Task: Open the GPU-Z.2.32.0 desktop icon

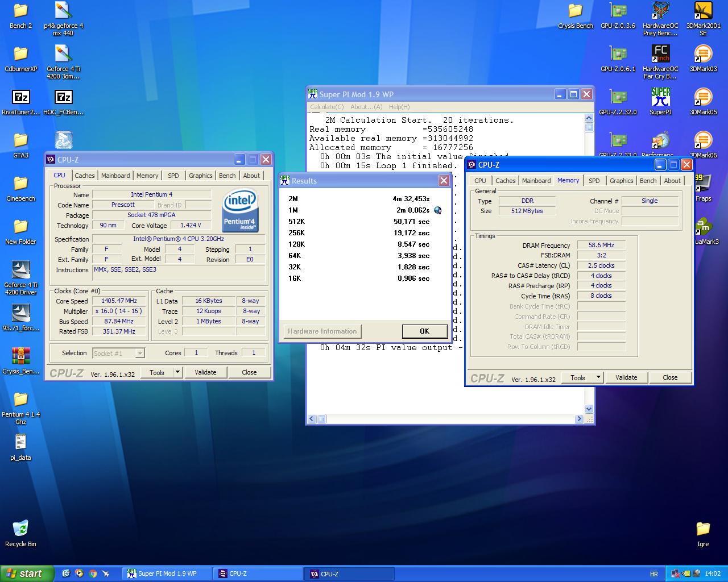Action: click(618, 98)
